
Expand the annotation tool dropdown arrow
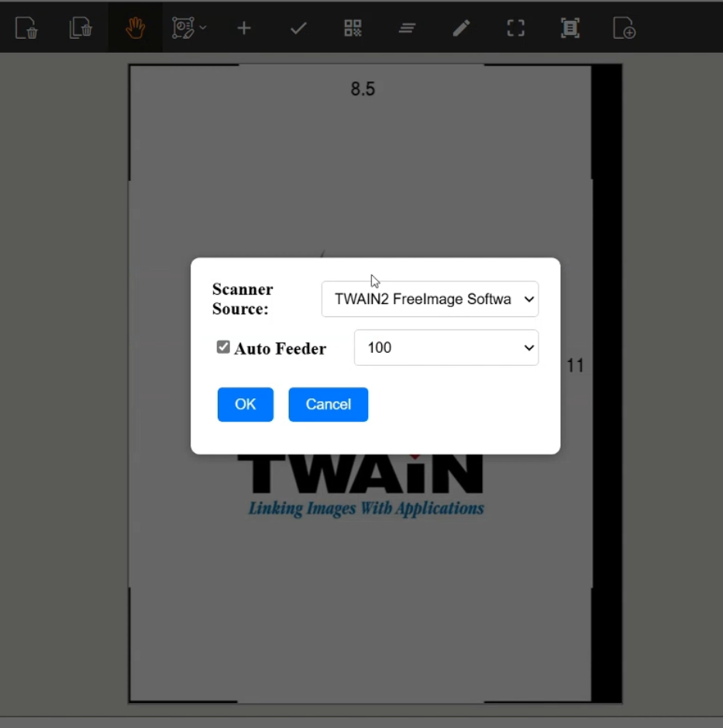(203, 28)
